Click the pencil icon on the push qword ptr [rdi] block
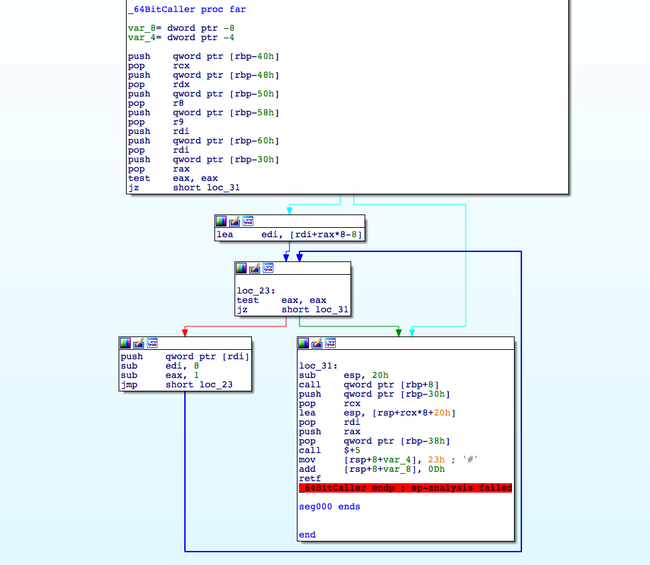This screenshot has height=565, width=650. pyautogui.click(x=139, y=343)
